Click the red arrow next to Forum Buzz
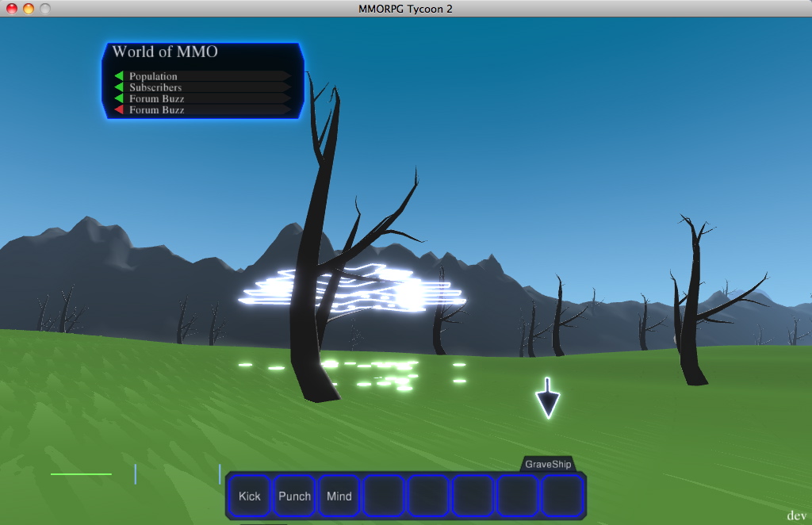The width and height of the screenshot is (812, 525). [119, 109]
